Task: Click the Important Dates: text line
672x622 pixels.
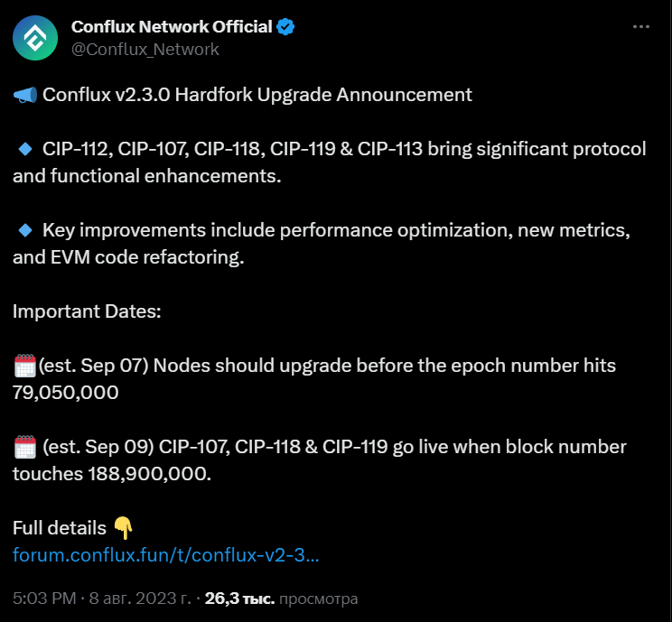Action: click(x=87, y=311)
